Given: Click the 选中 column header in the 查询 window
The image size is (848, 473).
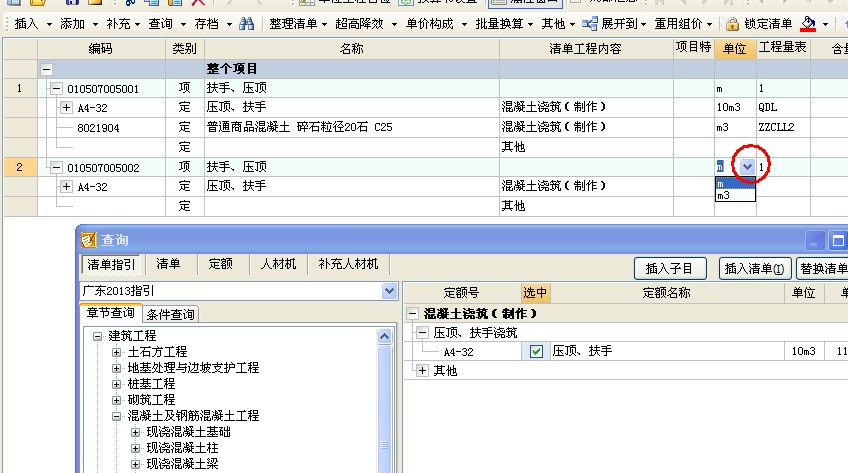Looking at the screenshot, I should click(535, 293).
